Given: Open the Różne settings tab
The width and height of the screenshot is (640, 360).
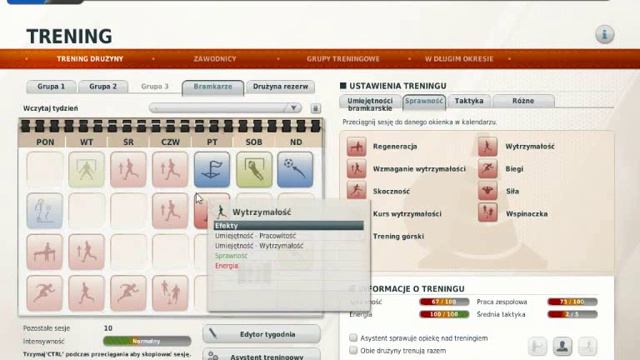Looking at the screenshot, I should [x=523, y=101].
